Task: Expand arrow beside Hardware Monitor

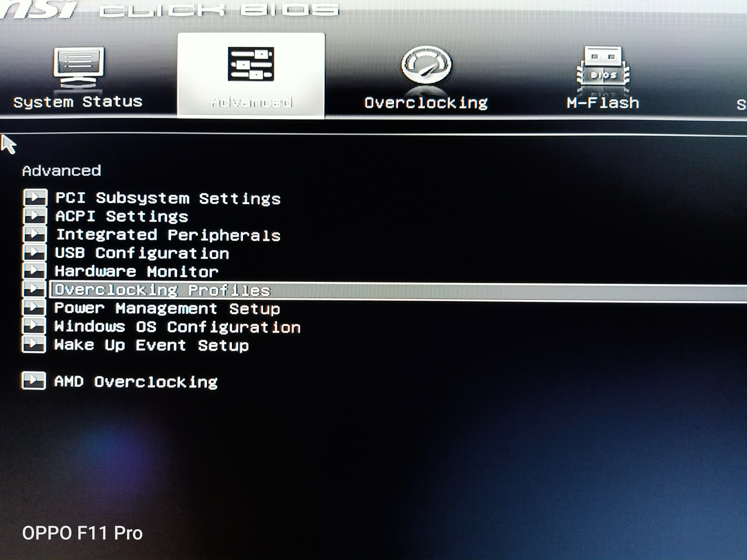Action: [34, 270]
